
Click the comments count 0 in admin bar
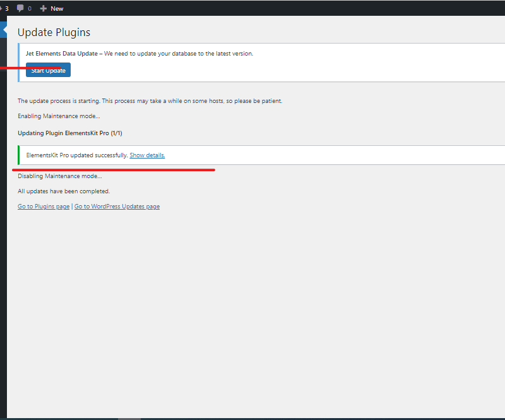(x=30, y=9)
